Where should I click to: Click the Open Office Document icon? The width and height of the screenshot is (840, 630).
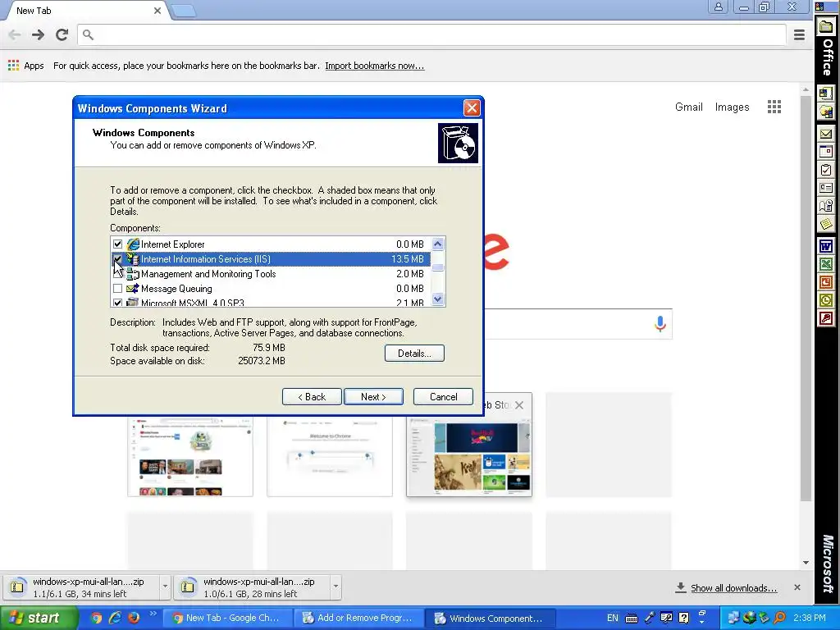[825, 112]
